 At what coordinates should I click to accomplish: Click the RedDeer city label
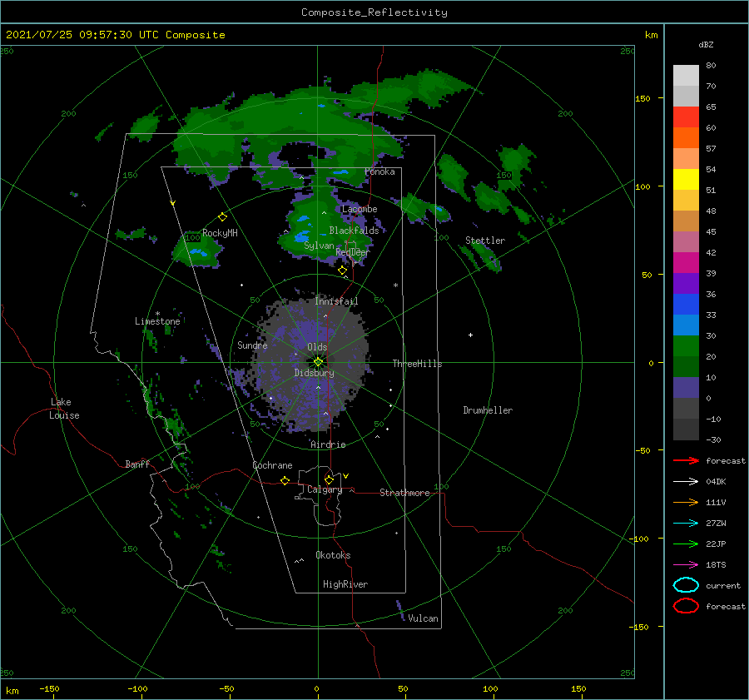tap(353, 252)
